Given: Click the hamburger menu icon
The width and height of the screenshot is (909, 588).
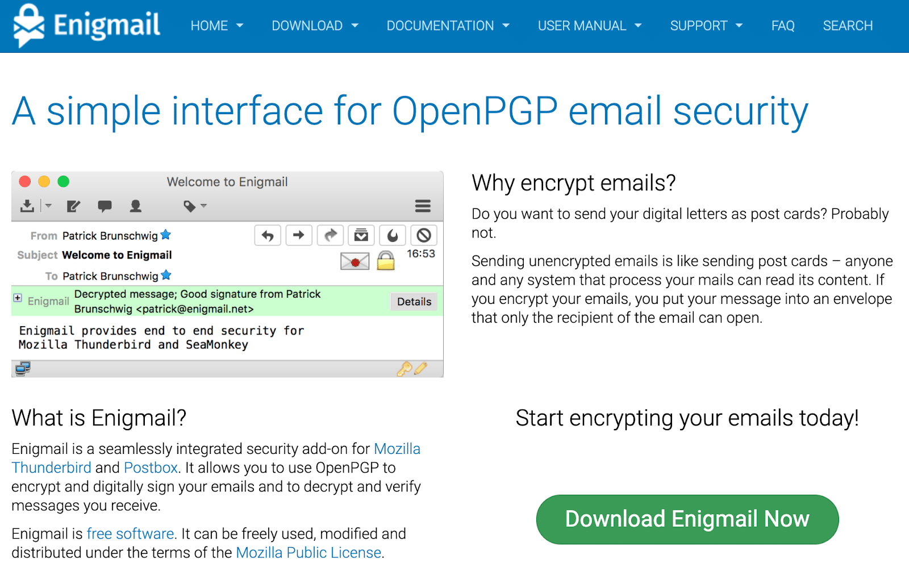Looking at the screenshot, I should 423,206.
